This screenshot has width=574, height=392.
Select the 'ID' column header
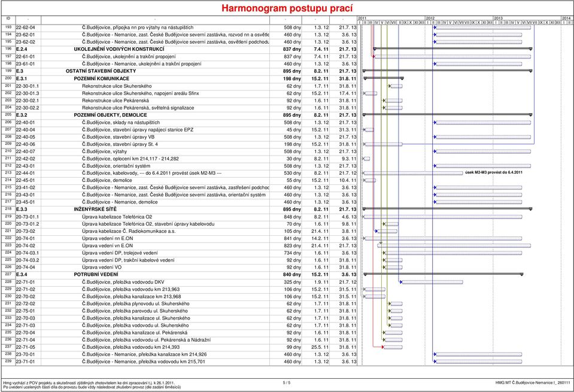(8, 19)
